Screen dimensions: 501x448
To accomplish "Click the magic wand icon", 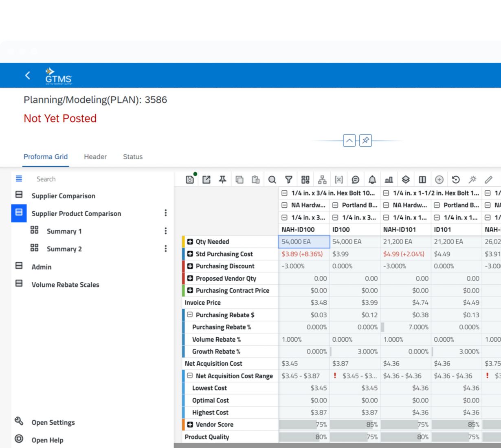I will (x=472, y=180).
